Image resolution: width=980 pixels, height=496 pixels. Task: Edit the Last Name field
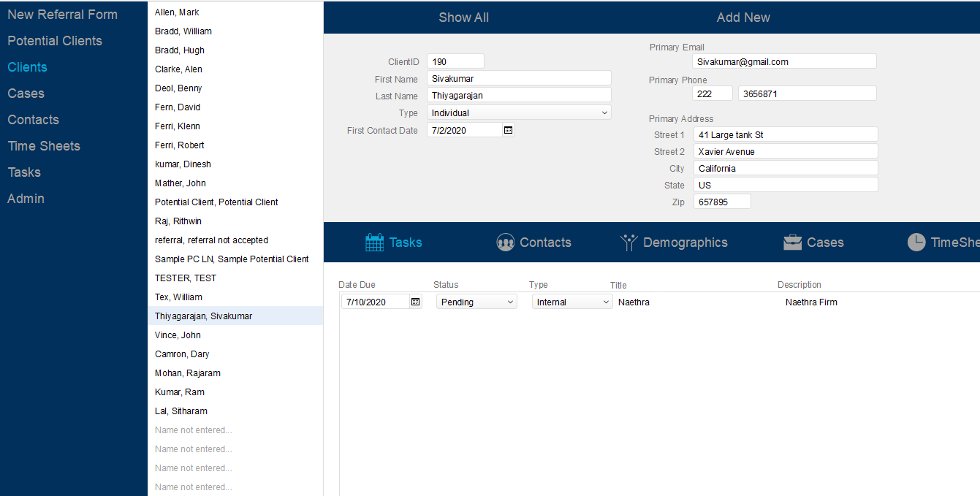[x=519, y=95]
